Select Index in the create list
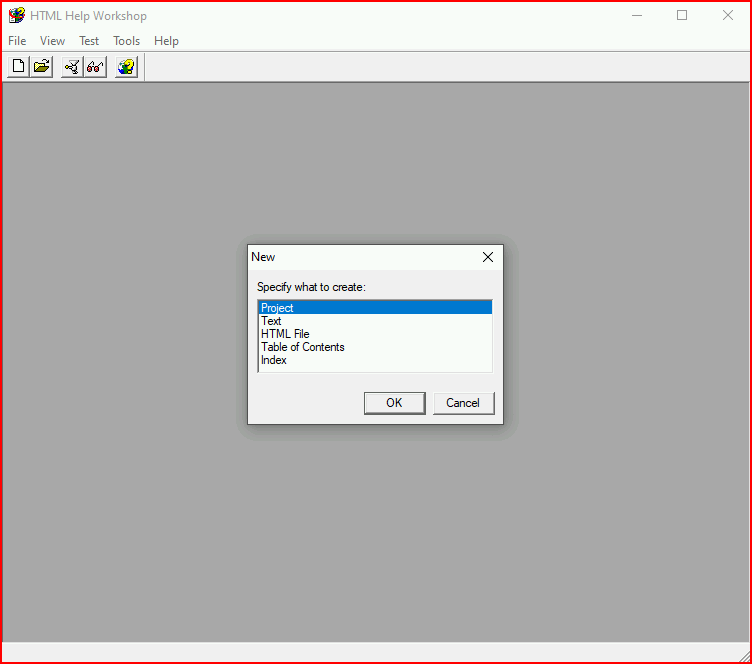Image resolution: width=752 pixels, height=664 pixels. point(375,360)
